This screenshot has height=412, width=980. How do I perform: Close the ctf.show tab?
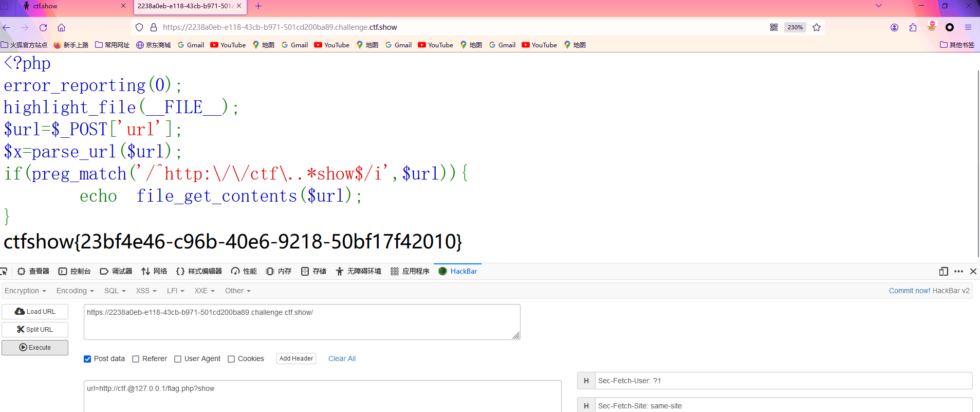123,6
